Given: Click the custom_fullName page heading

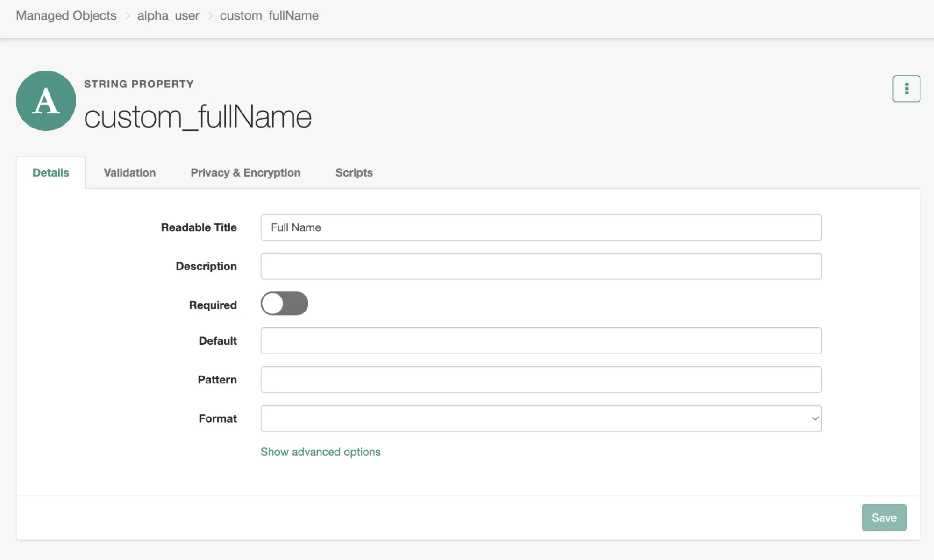Looking at the screenshot, I should (198, 117).
